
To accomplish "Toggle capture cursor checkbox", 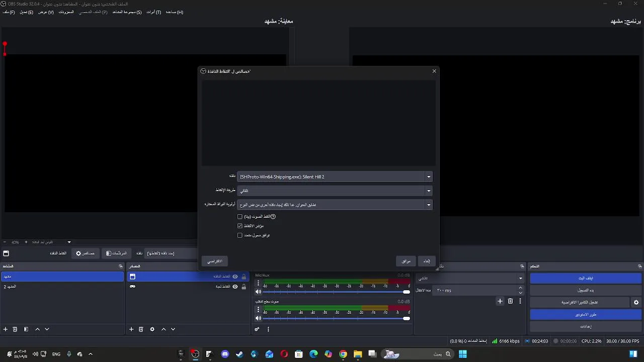I will click(240, 226).
